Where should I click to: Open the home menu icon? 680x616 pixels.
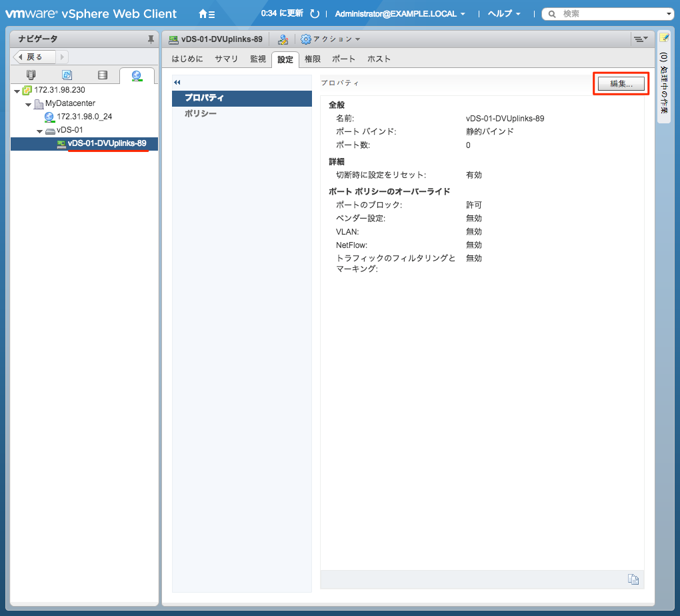click(x=207, y=14)
